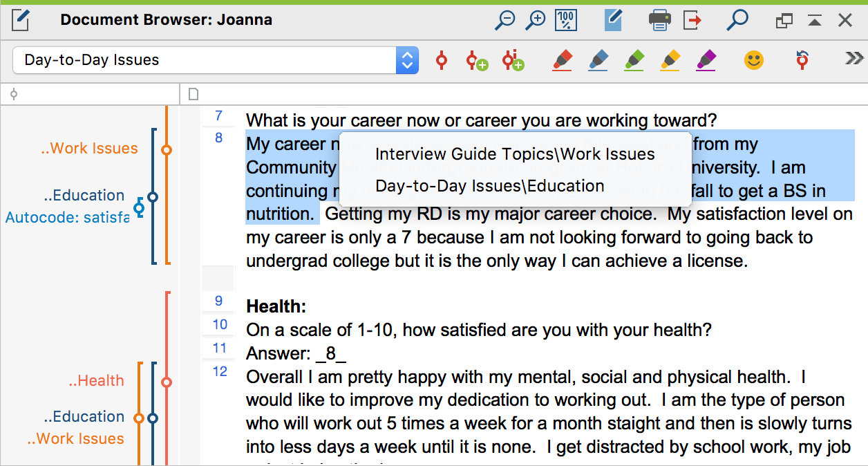Code selection with new code

477,61
